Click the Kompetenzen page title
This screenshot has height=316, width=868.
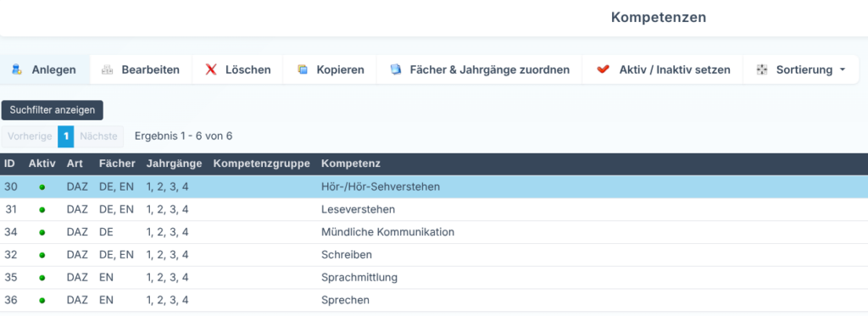[x=659, y=17]
